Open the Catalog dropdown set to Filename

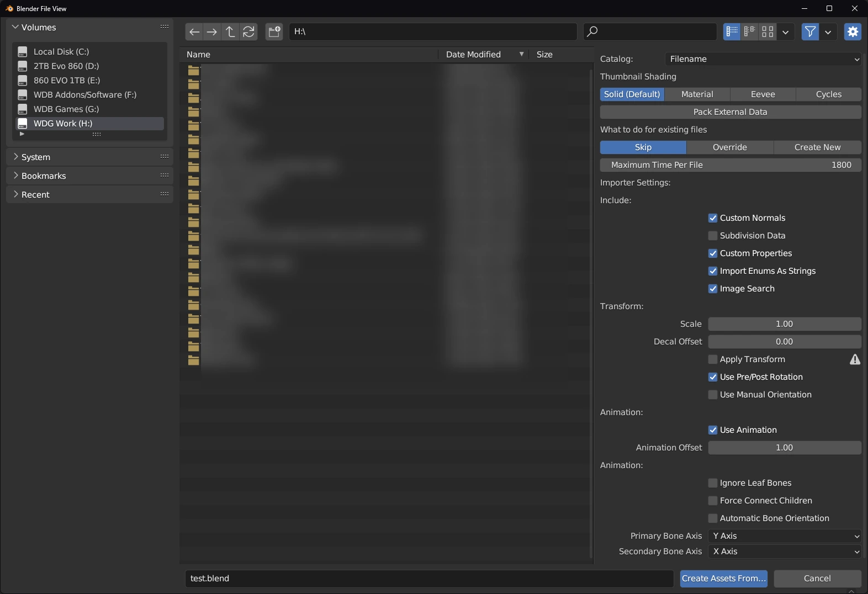[x=763, y=59]
